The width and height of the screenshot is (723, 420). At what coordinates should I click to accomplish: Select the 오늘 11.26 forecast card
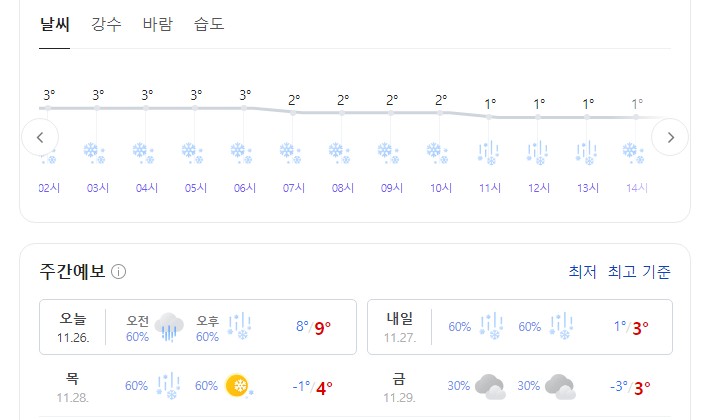tap(198, 326)
